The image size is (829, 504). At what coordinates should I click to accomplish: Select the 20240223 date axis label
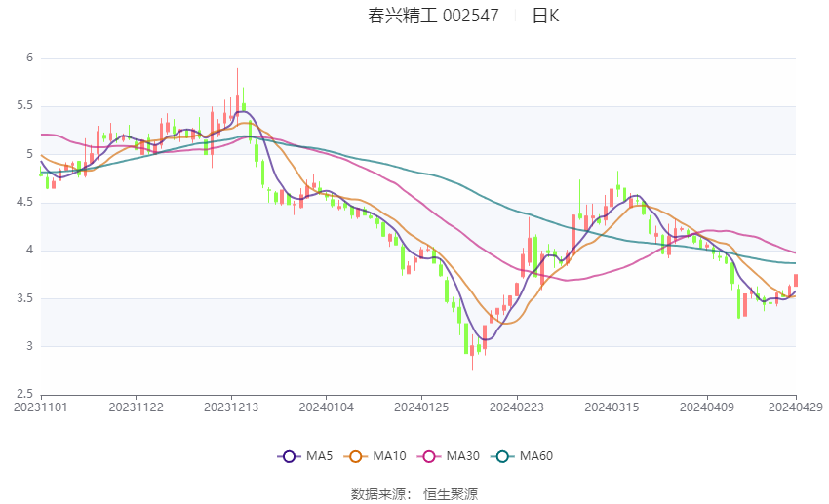point(517,407)
